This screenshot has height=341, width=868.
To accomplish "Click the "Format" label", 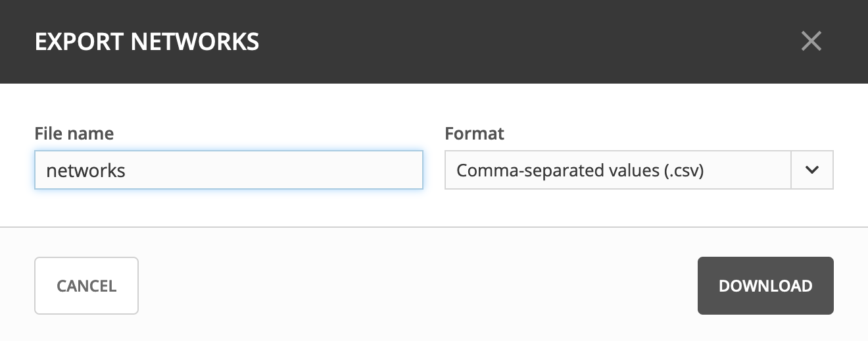I will [474, 134].
